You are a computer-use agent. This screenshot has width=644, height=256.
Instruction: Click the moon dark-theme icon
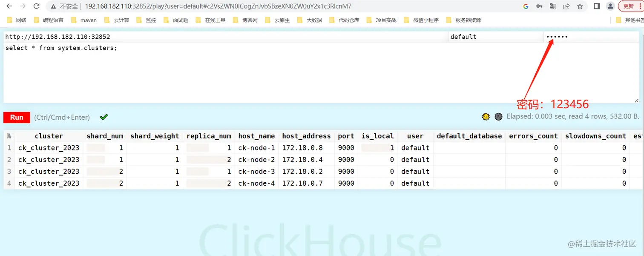(x=498, y=117)
